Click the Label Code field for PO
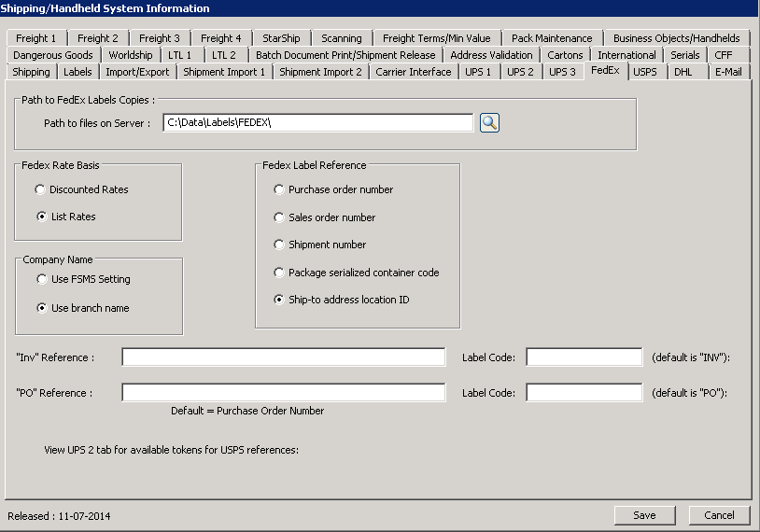This screenshot has height=532, width=760. click(x=584, y=393)
